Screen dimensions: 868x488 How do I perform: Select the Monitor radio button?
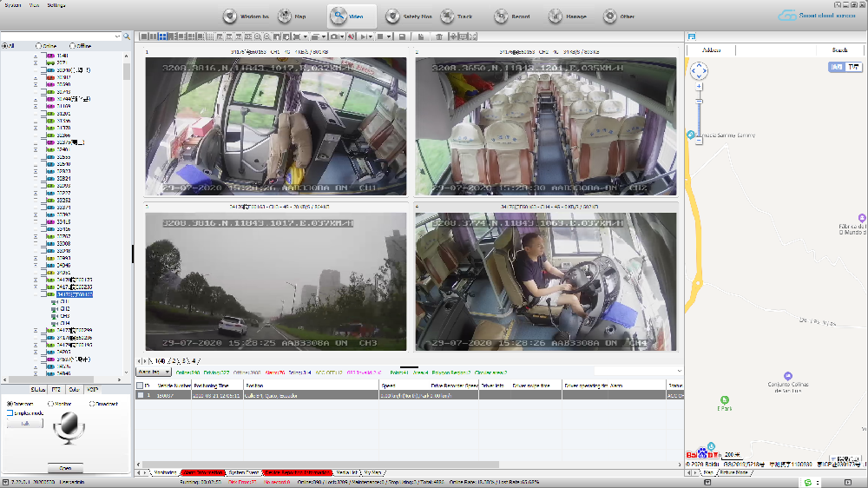51,404
